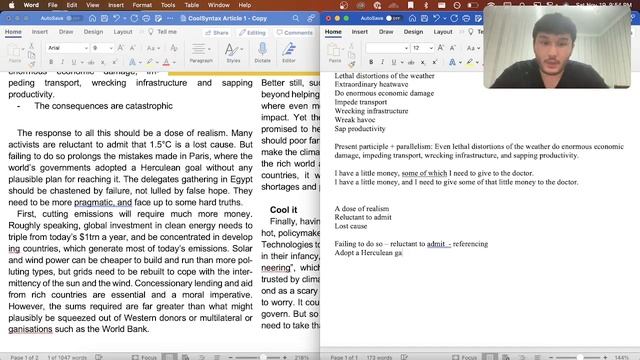Click Tell me search in left window
Viewport: 640px width, 360px height.
click(162, 32)
